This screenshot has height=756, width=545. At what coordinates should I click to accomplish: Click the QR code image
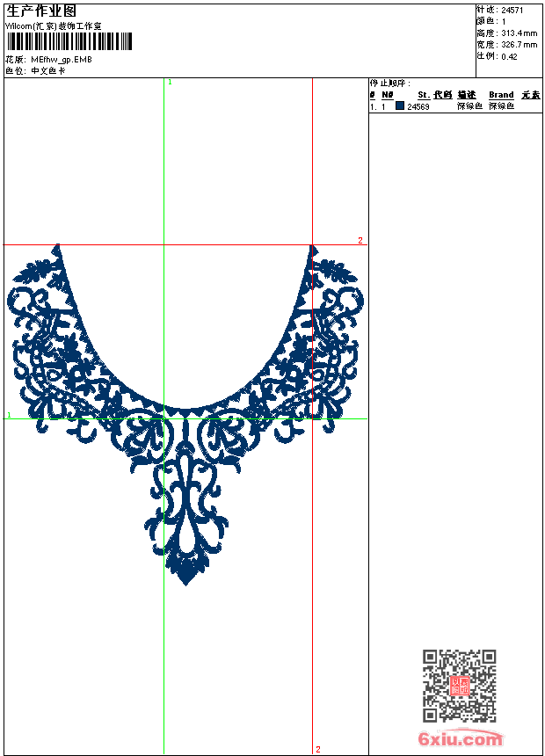(459, 686)
